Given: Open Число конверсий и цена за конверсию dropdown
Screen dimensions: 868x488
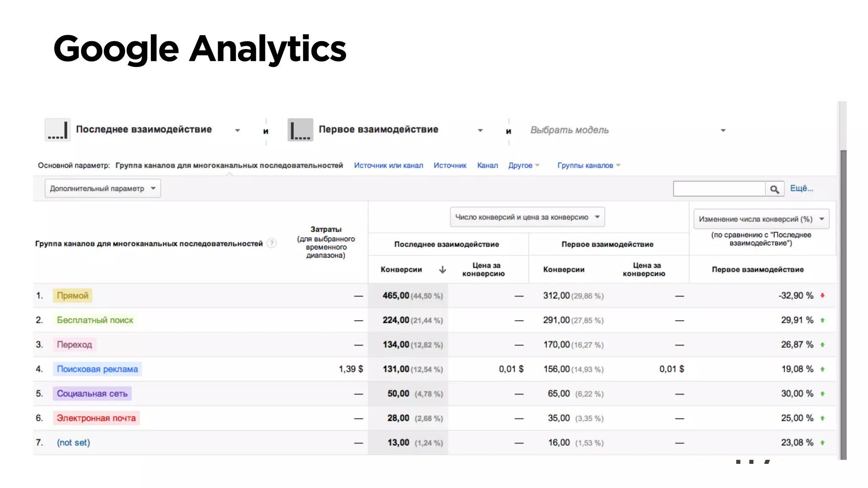Looking at the screenshot, I should [527, 217].
